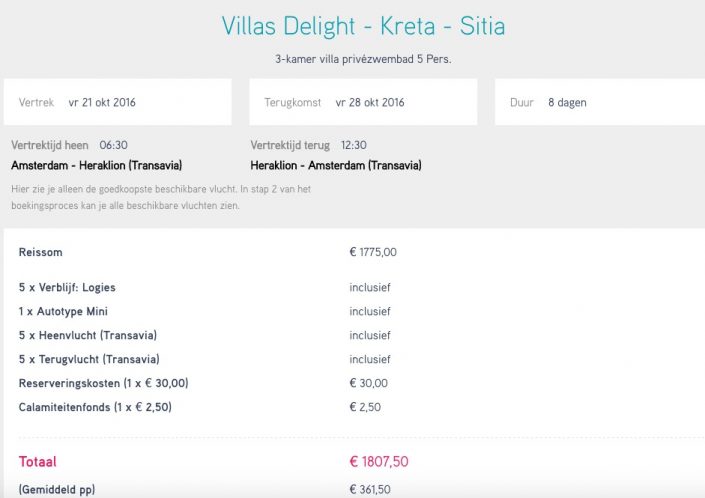Open the Vertrek date field

[x=118, y=102]
